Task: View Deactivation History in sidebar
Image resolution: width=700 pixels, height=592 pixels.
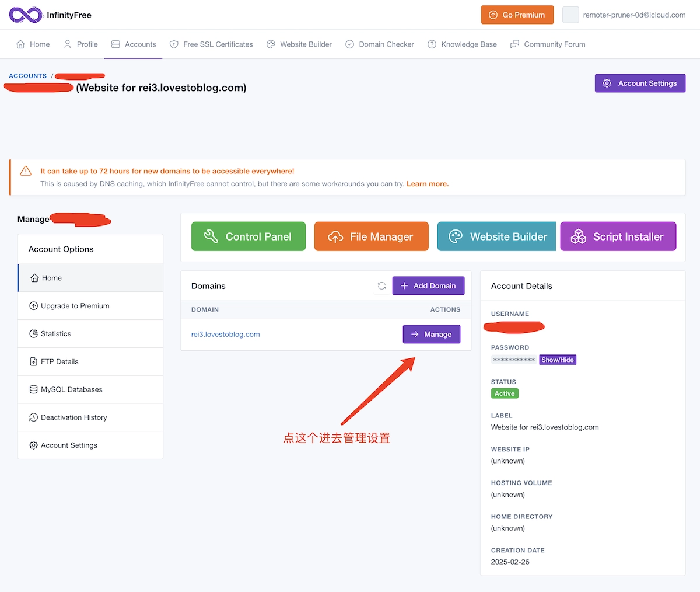Action: click(x=73, y=417)
